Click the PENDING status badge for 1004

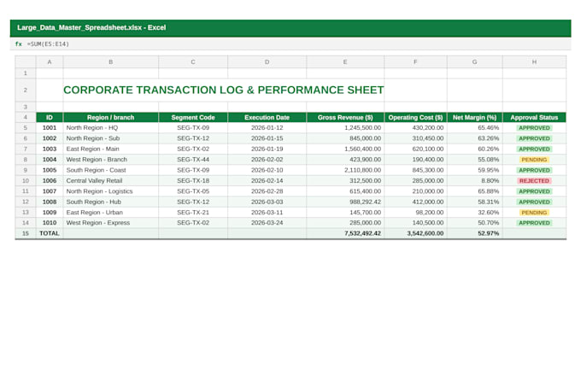534,160
